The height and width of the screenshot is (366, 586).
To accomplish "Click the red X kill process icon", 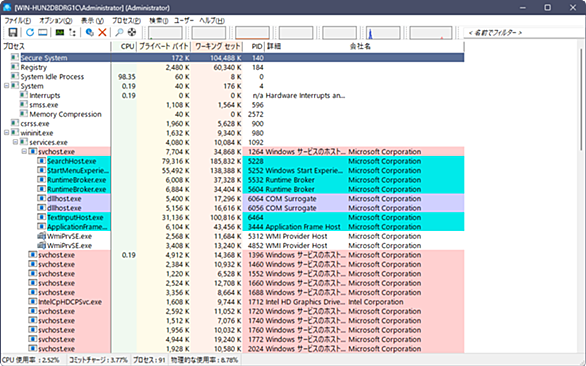I will [x=102, y=33].
